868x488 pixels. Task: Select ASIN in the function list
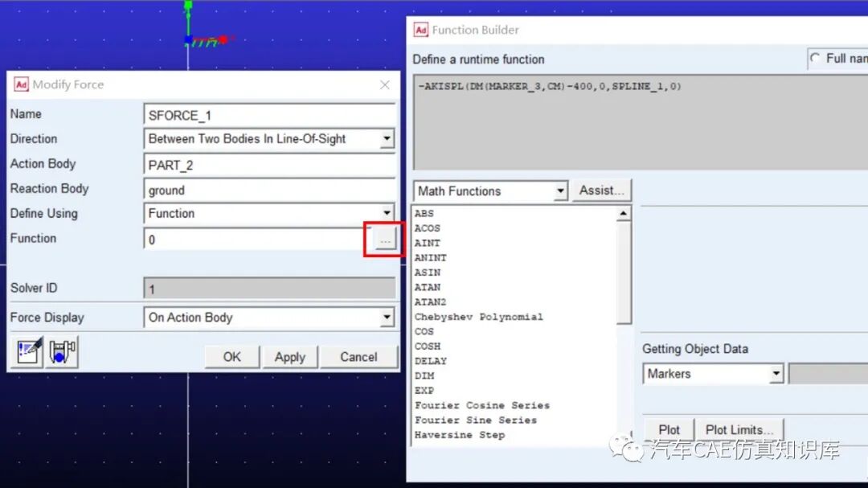point(428,273)
